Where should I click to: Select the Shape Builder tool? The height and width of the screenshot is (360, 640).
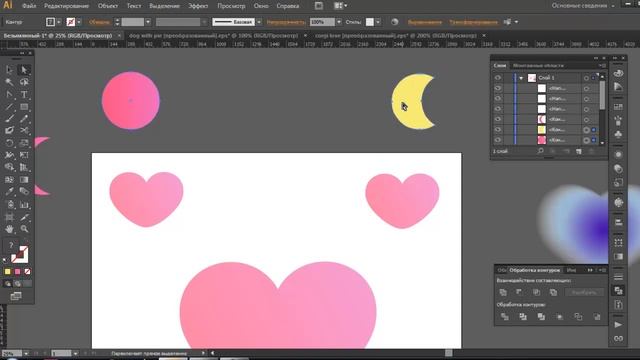9,167
